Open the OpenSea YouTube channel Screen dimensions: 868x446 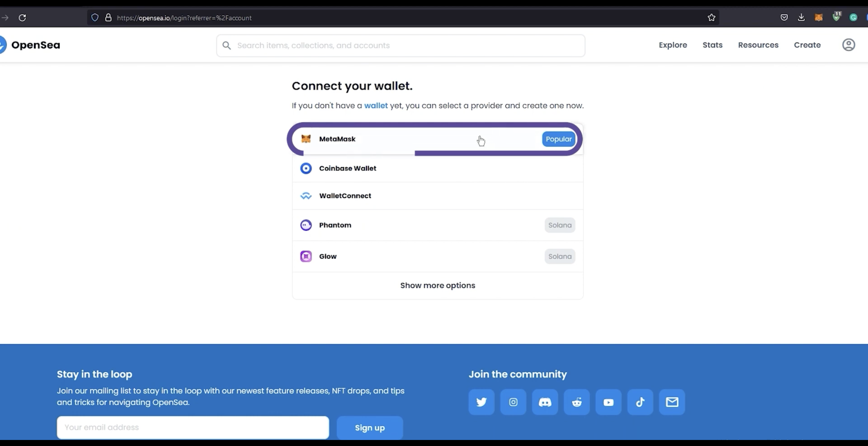[x=609, y=402]
